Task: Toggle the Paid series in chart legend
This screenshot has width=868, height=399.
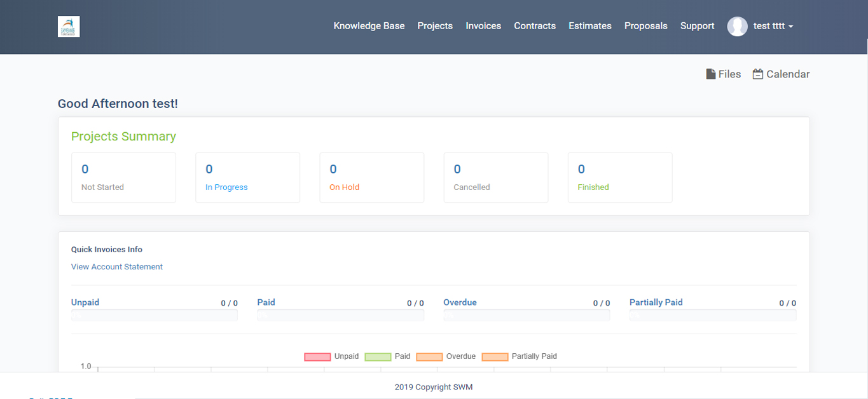Action: click(x=388, y=357)
